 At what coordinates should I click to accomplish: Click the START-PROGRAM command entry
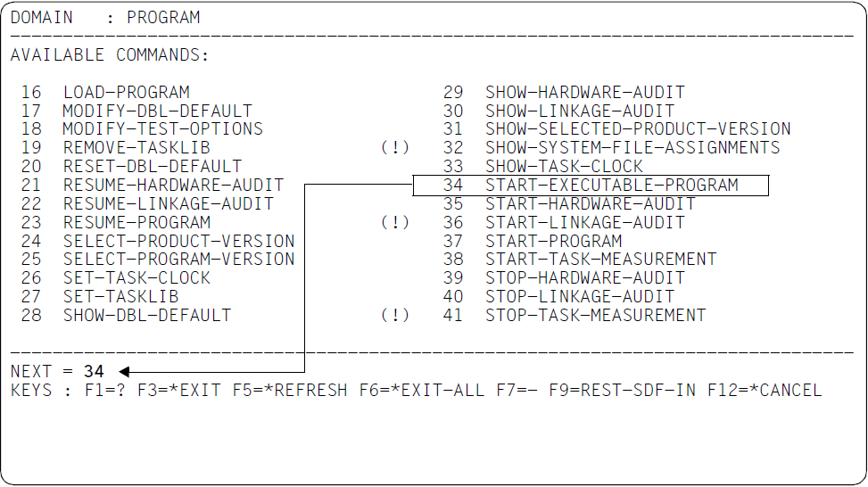(x=554, y=242)
